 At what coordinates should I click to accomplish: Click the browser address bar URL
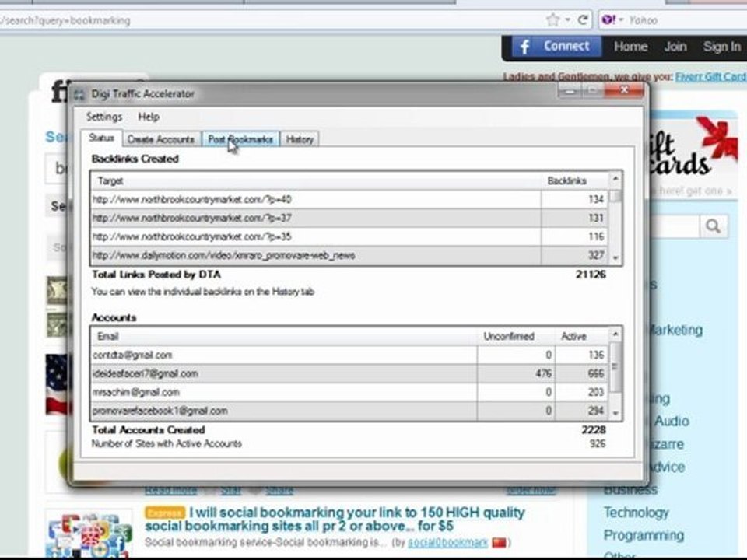coord(65,20)
